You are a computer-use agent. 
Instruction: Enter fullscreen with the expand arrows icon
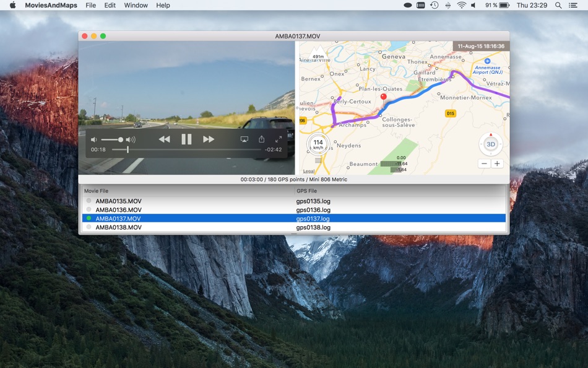tap(279, 139)
